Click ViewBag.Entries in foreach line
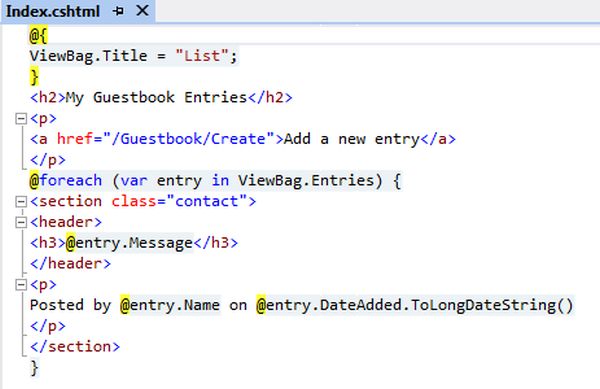600x389 pixels. [x=305, y=181]
